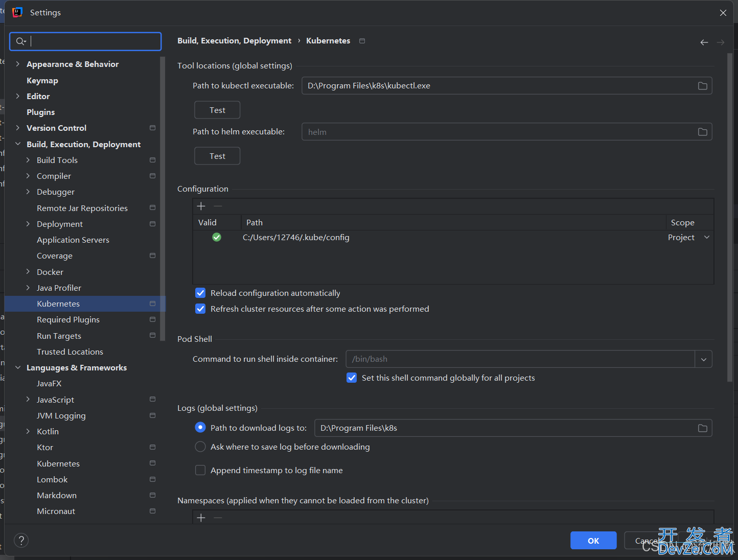Click Test button under kubectl path
738x560 pixels.
[x=217, y=110]
